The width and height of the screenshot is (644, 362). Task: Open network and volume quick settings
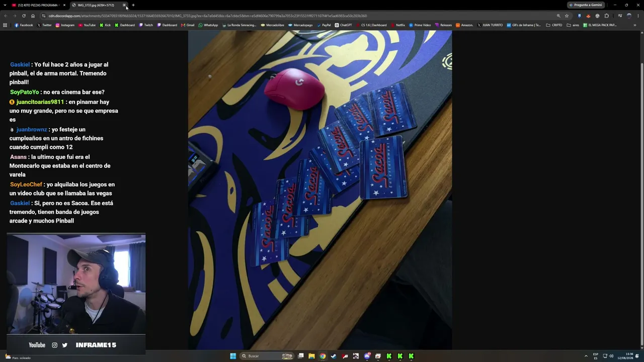pyautogui.click(x=608, y=356)
